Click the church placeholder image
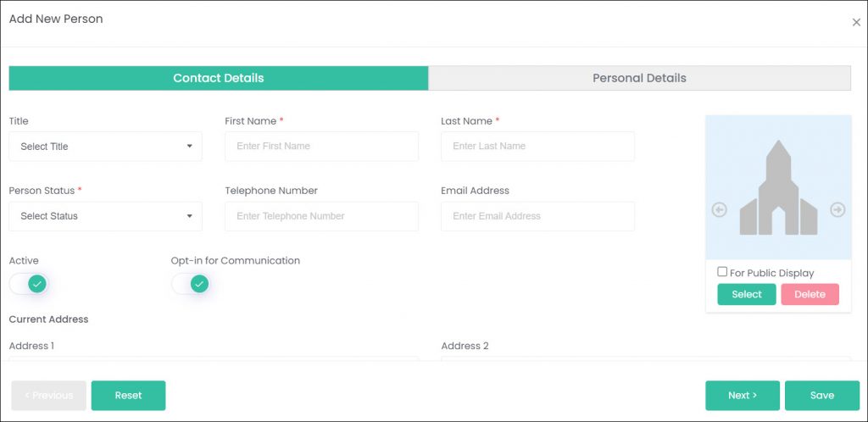Screen dimensions: 868x422 778,187
